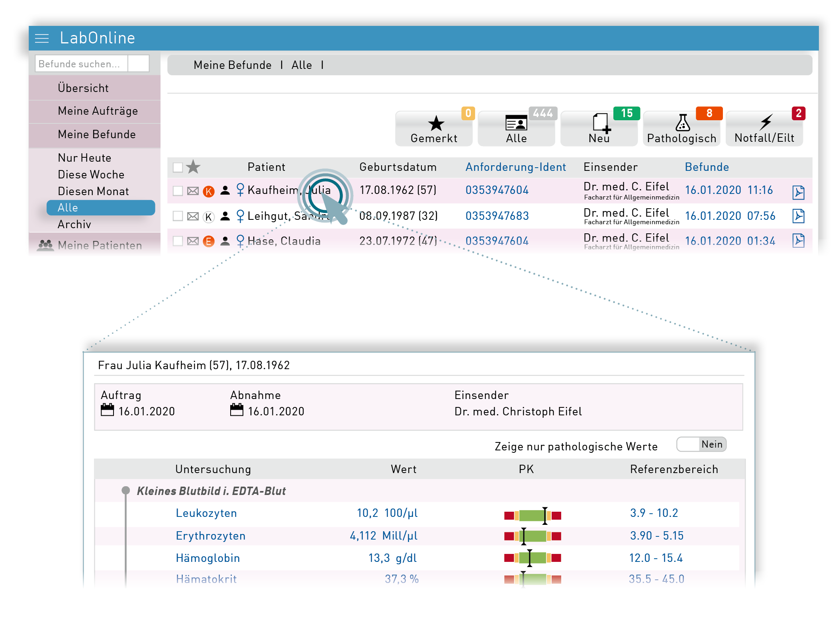840x624 pixels.
Task: Click the person icon in Hase row
Action: [x=225, y=241]
